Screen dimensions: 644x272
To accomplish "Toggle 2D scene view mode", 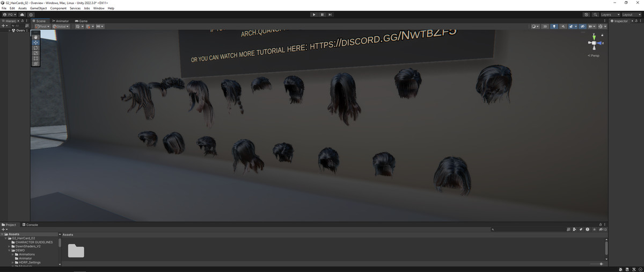I will coord(545,26).
